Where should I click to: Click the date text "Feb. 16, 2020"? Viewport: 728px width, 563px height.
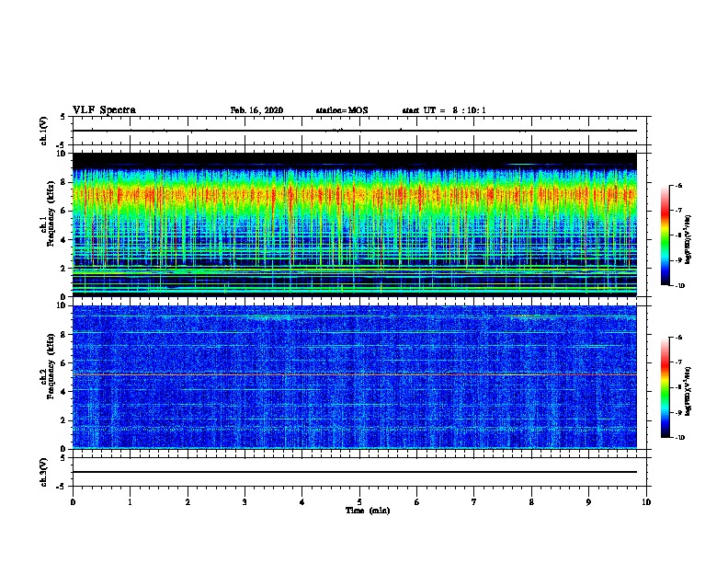pyautogui.click(x=256, y=110)
